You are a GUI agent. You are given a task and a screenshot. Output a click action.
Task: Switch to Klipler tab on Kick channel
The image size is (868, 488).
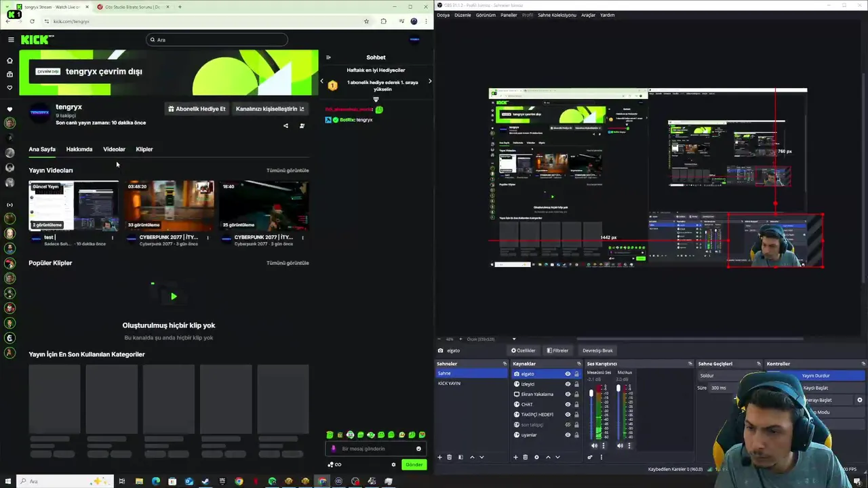point(144,149)
